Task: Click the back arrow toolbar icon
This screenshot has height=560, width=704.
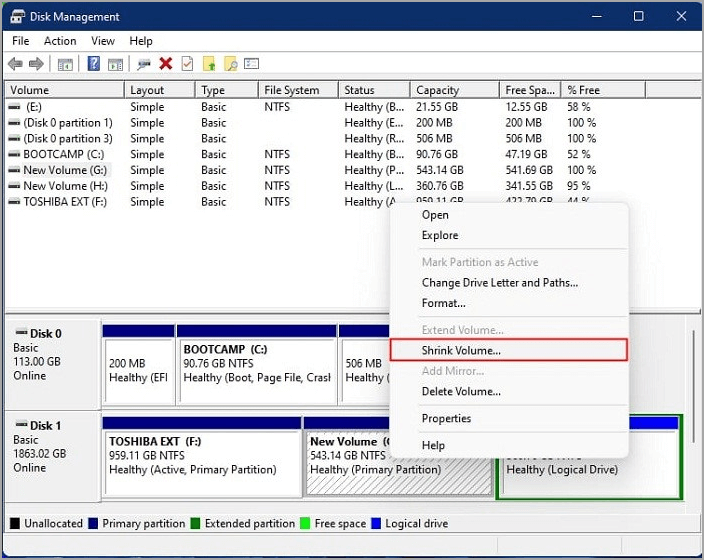Action: tap(15, 64)
